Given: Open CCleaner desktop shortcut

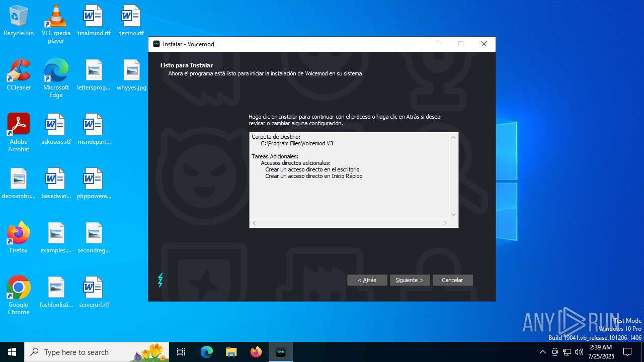Looking at the screenshot, I should [19, 75].
